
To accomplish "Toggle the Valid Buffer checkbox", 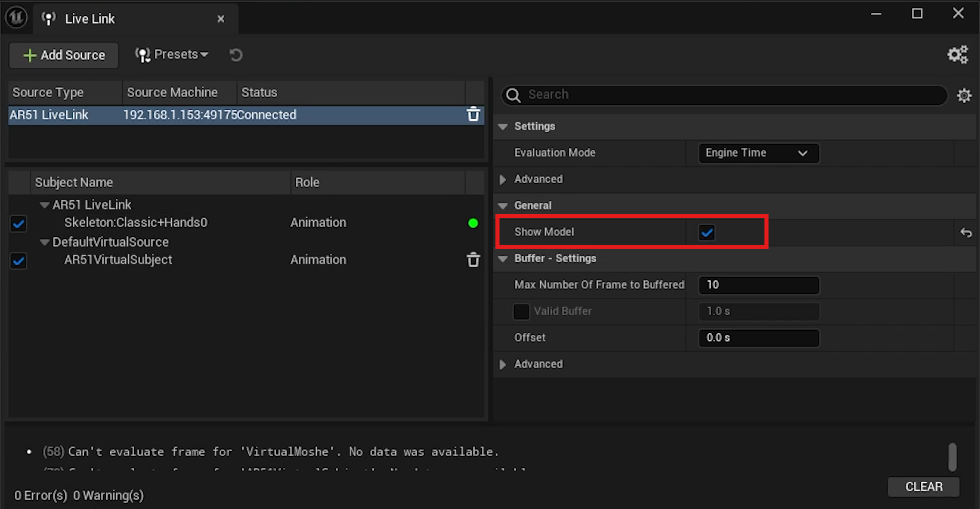I will click(521, 311).
